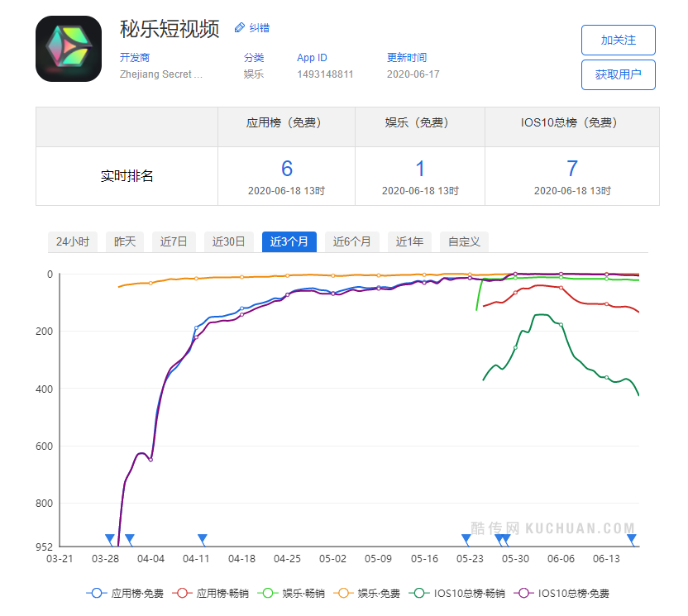The image size is (688, 616).
Task: Toggle the IOS10总榜·畅销 legend series
Action: pos(458,593)
